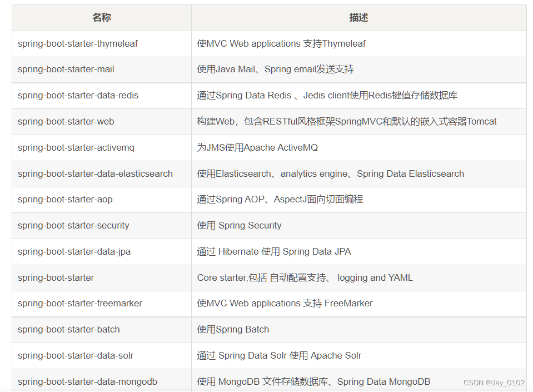Click the 名称 column header
Screen dimensions: 533x392
click(x=102, y=17)
